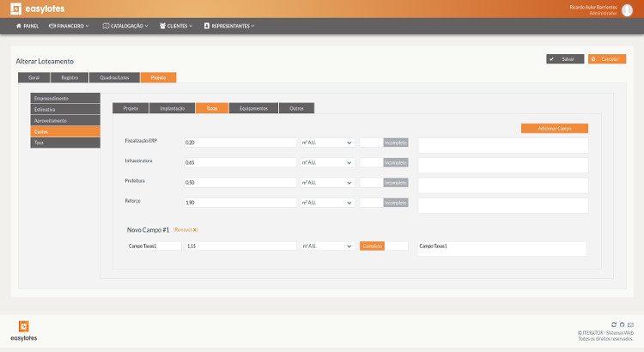Viewport: 644px width, 352px height.
Task: Open the Financeiro menu
Action: pyautogui.click(x=69, y=26)
